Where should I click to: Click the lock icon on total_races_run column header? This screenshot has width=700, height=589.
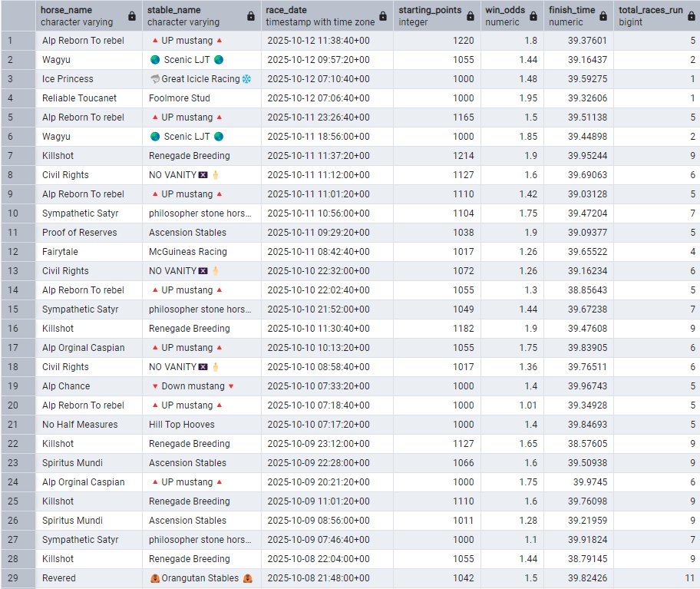coord(690,15)
